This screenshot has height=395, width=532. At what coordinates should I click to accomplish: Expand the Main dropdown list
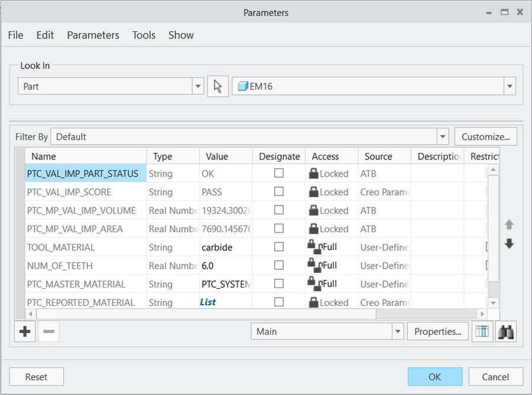coord(398,331)
